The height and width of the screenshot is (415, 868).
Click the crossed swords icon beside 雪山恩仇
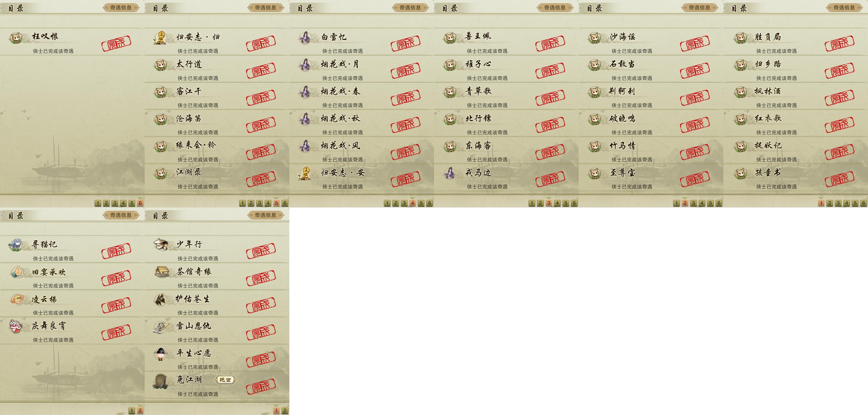(x=161, y=326)
